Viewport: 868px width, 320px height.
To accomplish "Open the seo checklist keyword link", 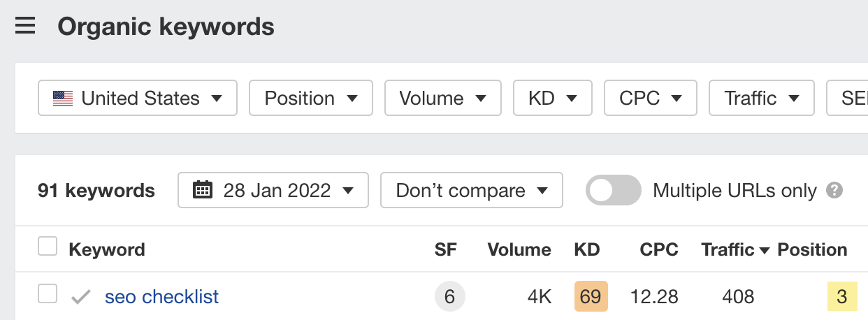I will pyautogui.click(x=161, y=297).
